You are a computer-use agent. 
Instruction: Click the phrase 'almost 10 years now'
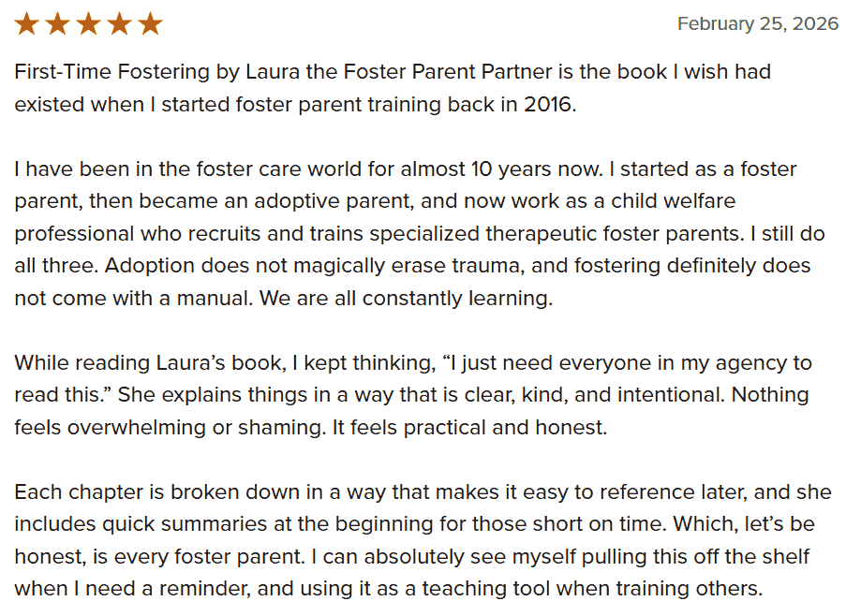click(501, 169)
